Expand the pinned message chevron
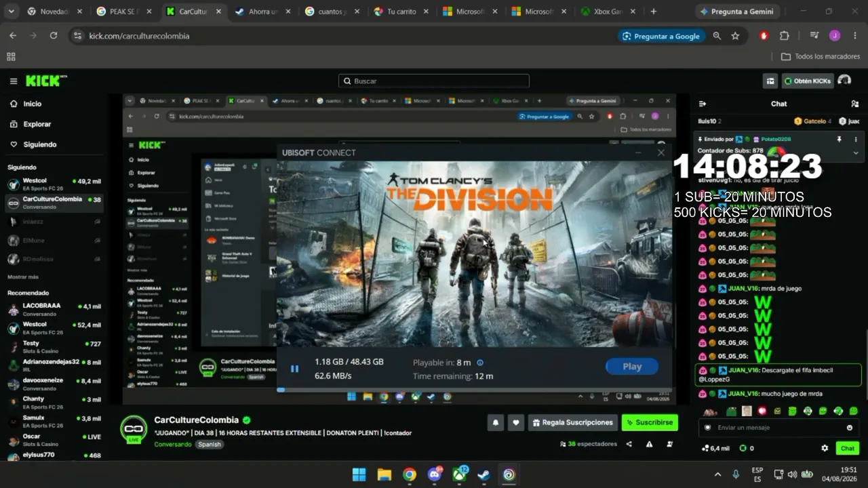This screenshot has height=488, width=868. click(856, 152)
